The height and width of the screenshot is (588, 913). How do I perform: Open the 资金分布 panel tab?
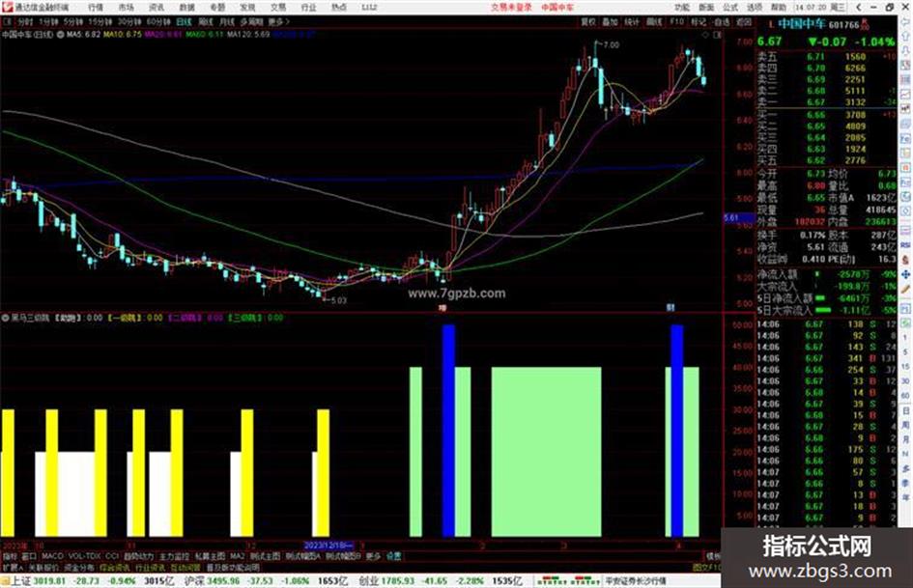[x=78, y=567]
